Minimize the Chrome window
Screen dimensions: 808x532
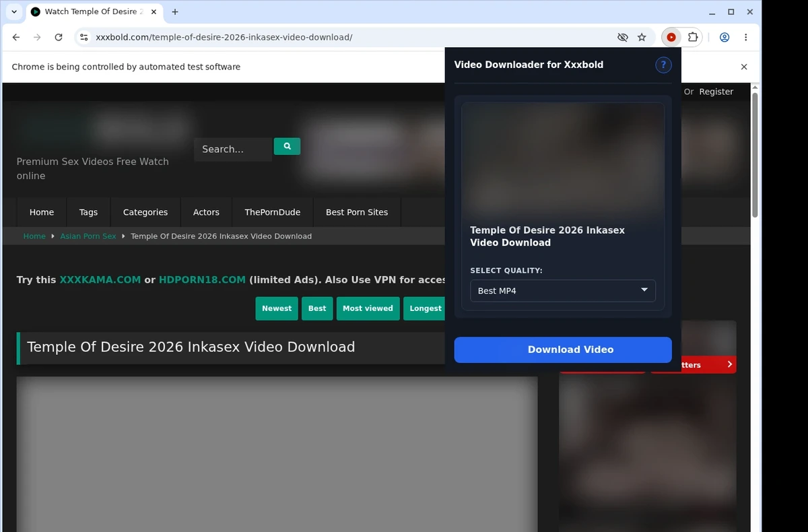[712, 11]
